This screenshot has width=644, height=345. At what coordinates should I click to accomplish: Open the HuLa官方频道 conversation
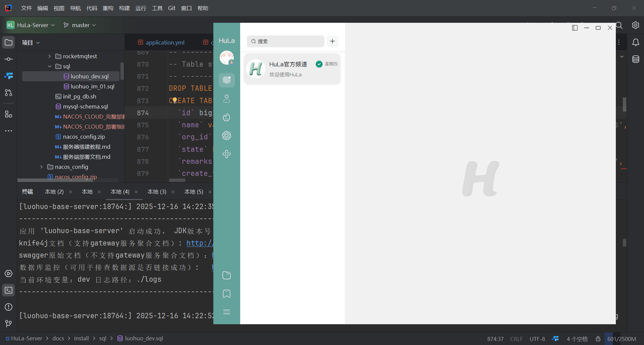coord(292,69)
